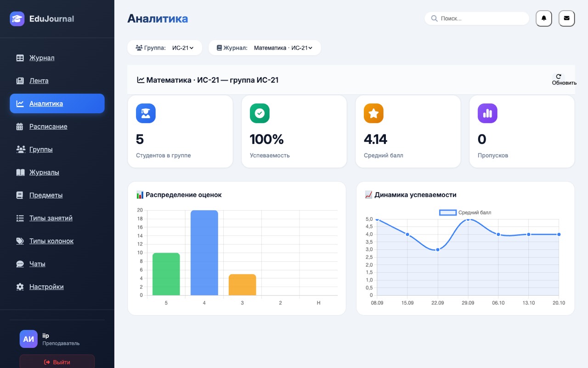Click the Группы people icon in sidebar
Image resolution: width=588 pixels, height=368 pixels.
click(21, 149)
